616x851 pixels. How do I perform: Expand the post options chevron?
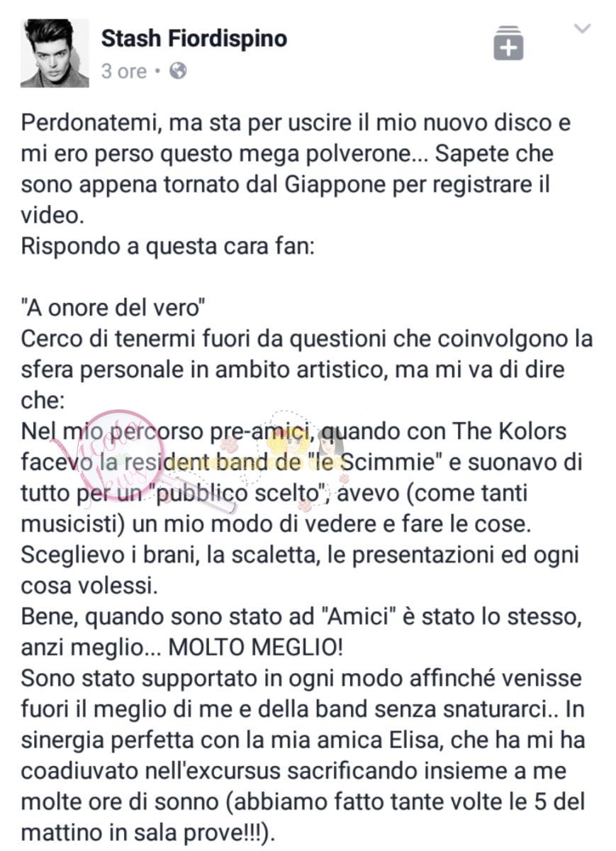(x=582, y=29)
